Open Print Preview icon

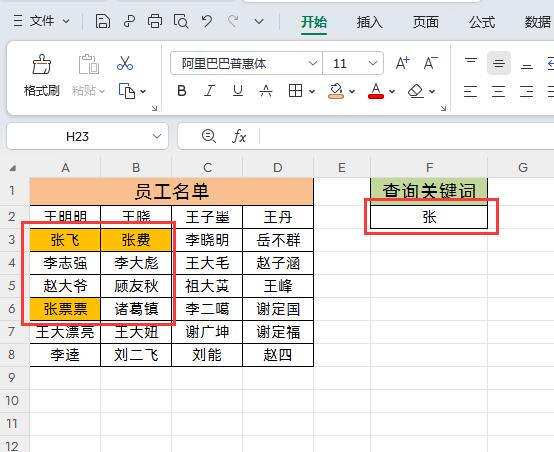[181, 22]
